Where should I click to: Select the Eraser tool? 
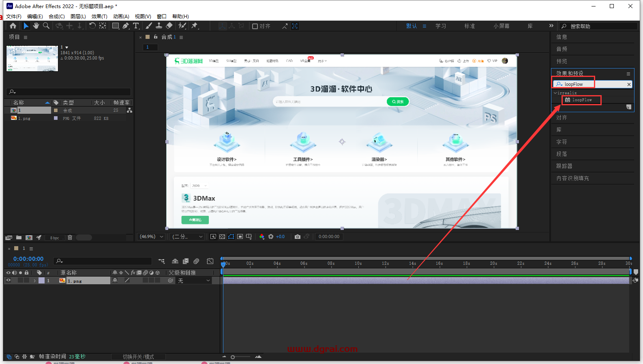(169, 26)
